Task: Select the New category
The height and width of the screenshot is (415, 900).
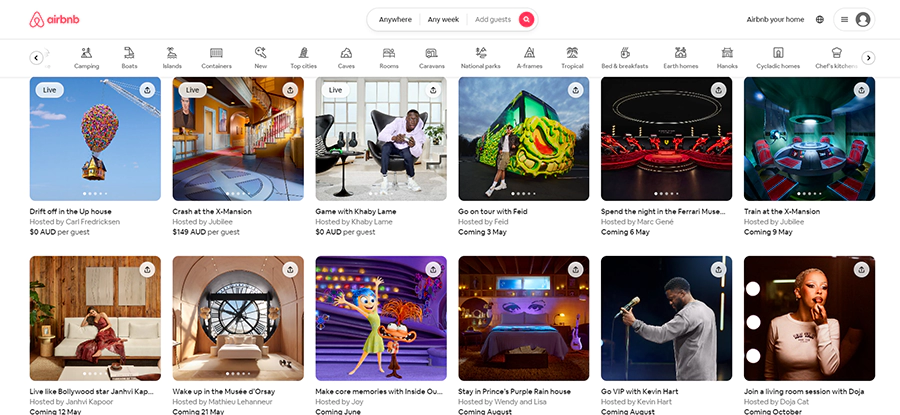Action: click(x=261, y=58)
